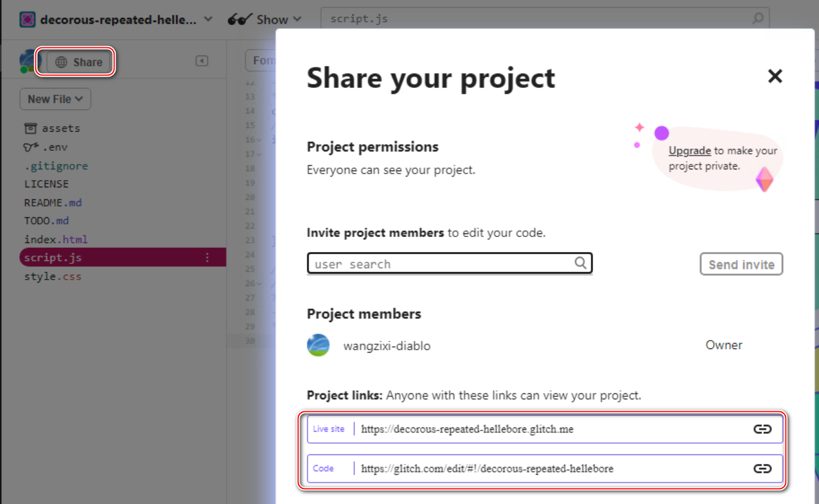Viewport: 819px width, 504px height.
Task: Click the Format button in the editor toolbar
Action: tap(261, 61)
